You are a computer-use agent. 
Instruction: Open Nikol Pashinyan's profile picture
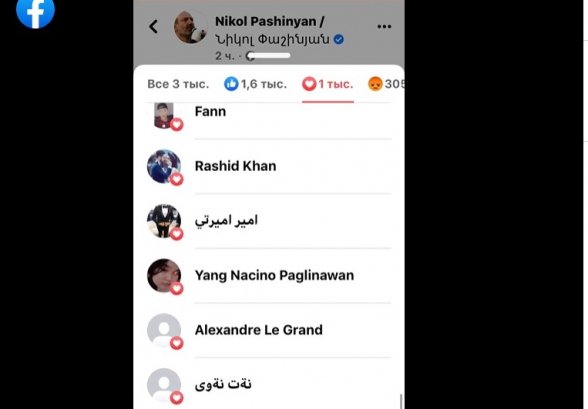click(x=190, y=27)
